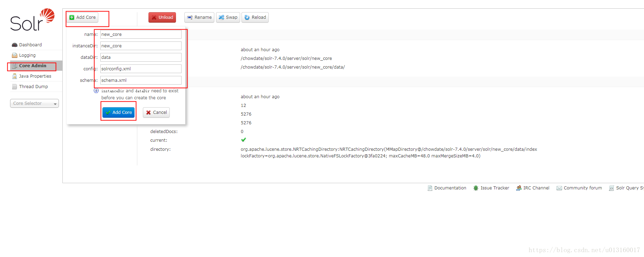
Task: Focus the dataDir input field
Action: click(x=141, y=57)
